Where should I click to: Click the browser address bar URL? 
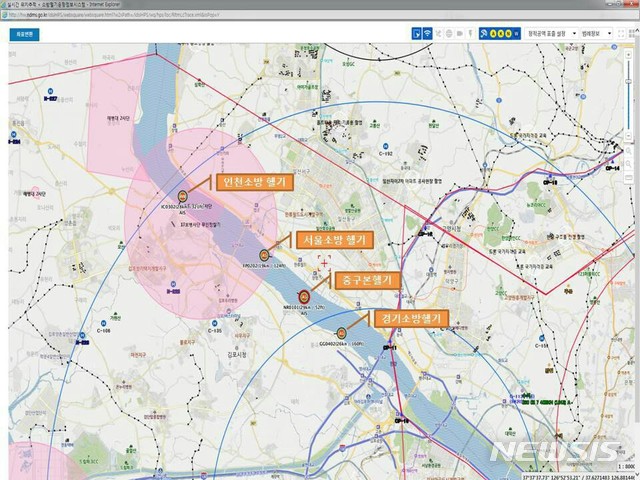coord(120,14)
